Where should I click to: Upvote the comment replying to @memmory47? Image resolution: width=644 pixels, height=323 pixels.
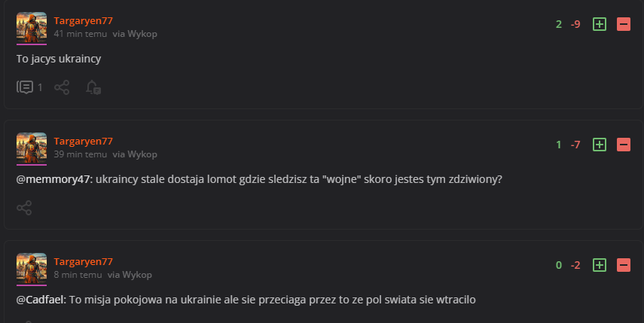click(600, 145)
